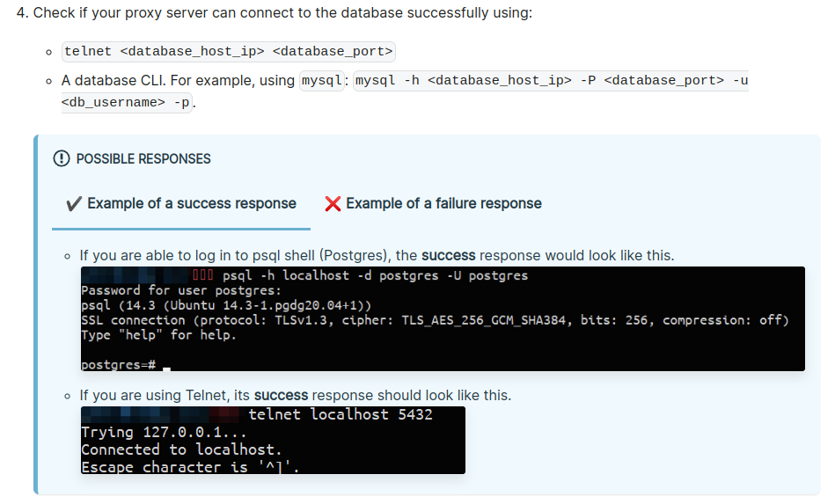
Task: Click the mysql -h command code snippet
Action: coord(551,81)
